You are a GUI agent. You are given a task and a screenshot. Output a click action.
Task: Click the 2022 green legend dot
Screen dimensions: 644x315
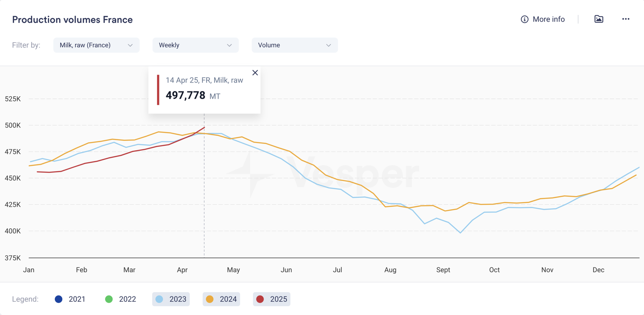click(109, 299)
